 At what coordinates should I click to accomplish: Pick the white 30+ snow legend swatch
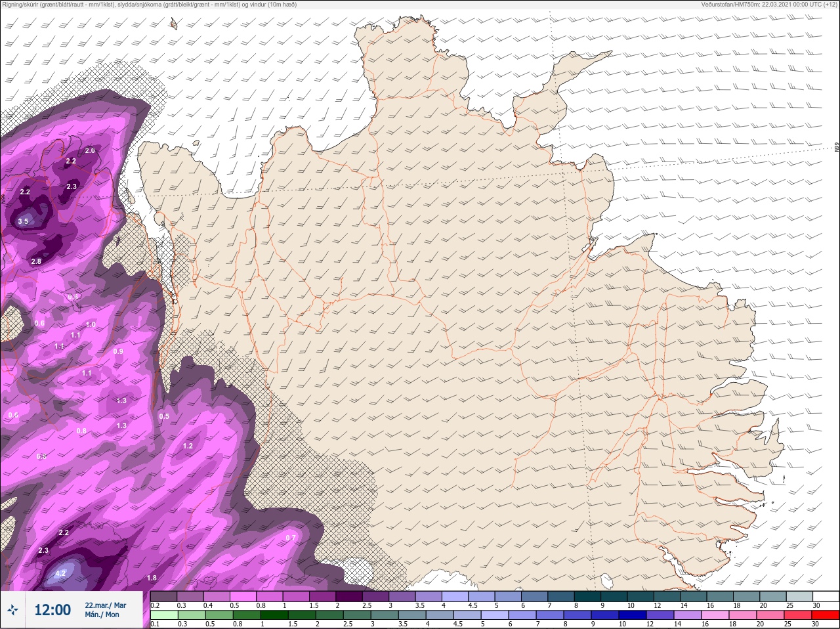[826, 596]
